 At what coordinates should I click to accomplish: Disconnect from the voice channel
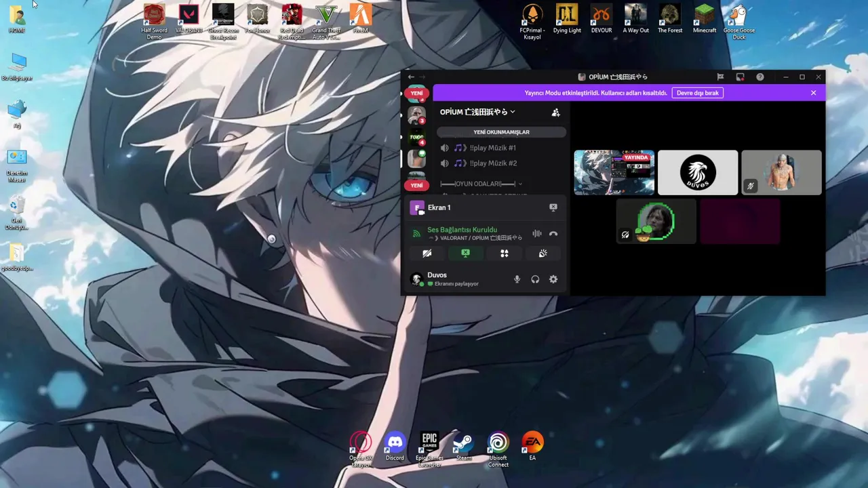click(553, 234)
